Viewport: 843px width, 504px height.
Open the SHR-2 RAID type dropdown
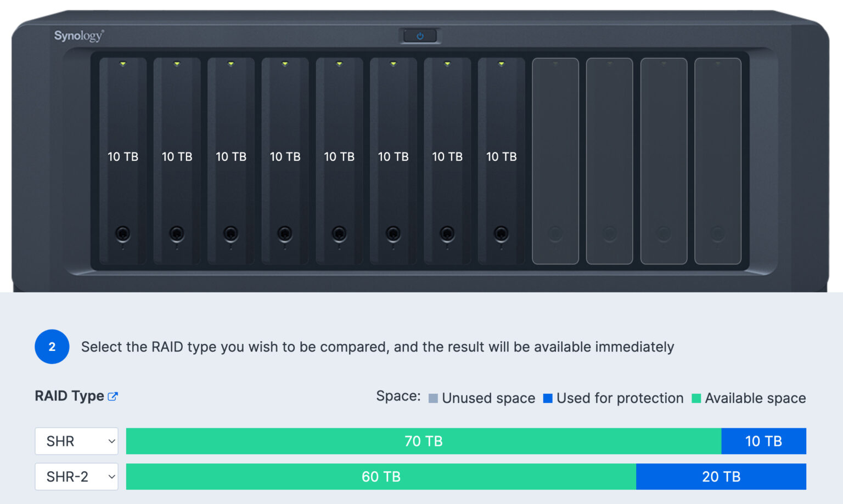point(76,477)
